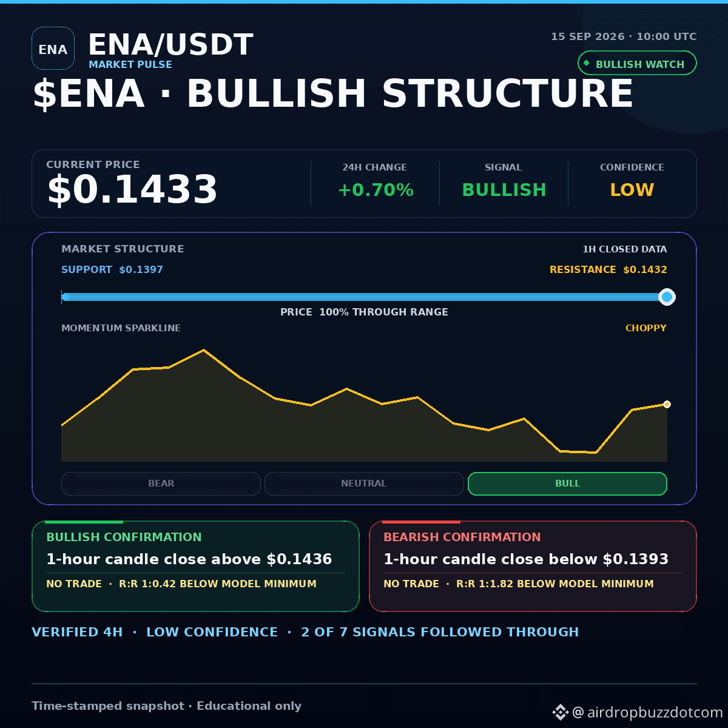Click the green dot in the Bullish Watch badge

click(587, 63)
